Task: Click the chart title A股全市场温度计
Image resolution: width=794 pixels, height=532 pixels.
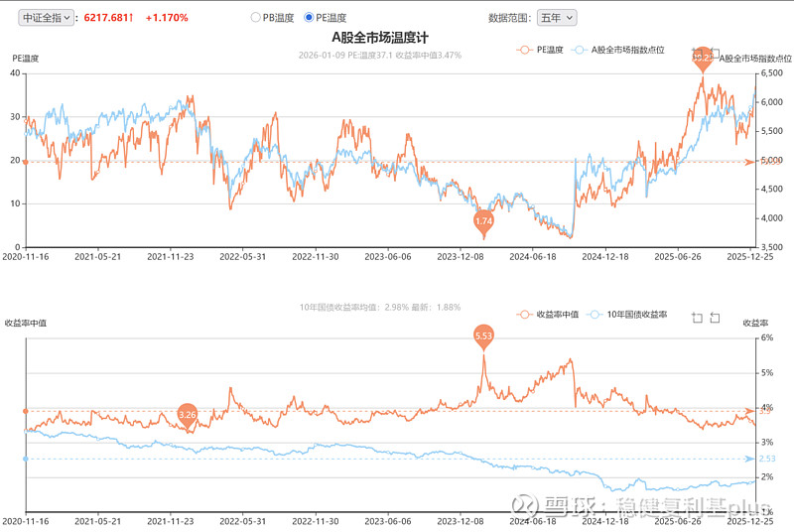Action: pyautogui.click(x=380, y=38)
